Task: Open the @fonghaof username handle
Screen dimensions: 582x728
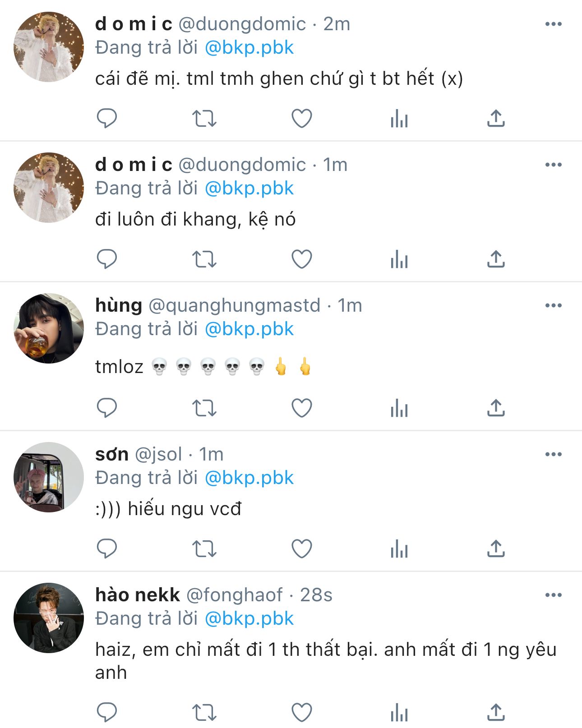Action: coord(234,595)
